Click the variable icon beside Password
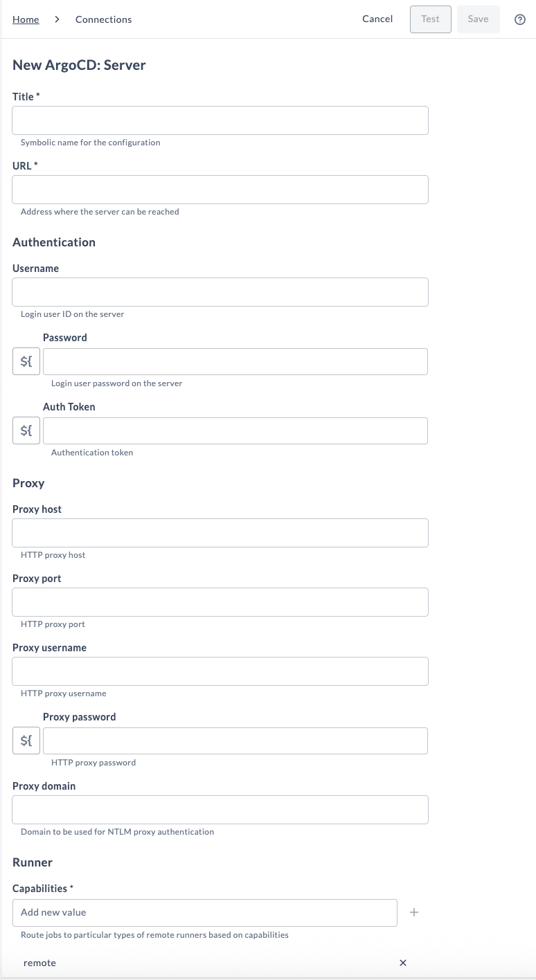 point(26,362)
